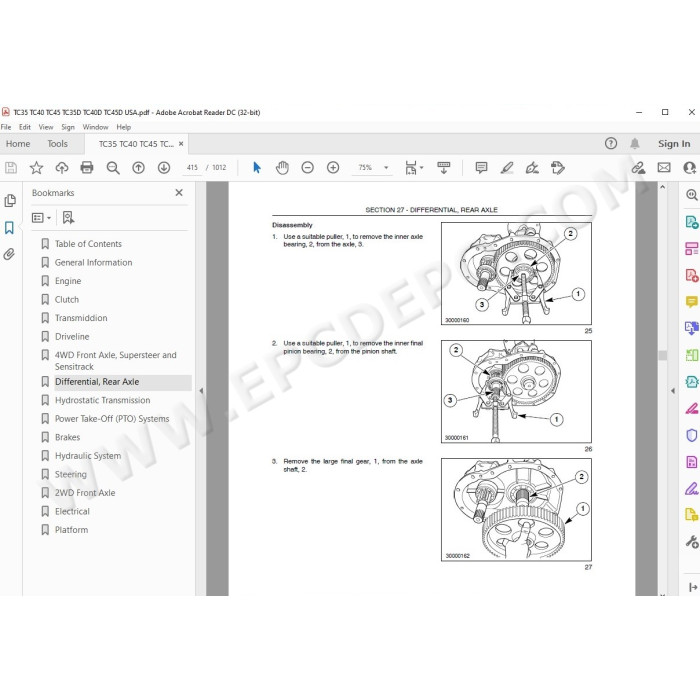The width and height of the screenshot is (700, 700).
Task: Open the Driveline bookmark
Action: click(72, 337)
